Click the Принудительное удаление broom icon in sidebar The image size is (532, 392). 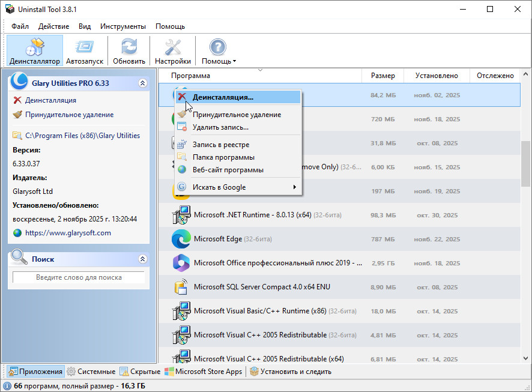(17, 115)
